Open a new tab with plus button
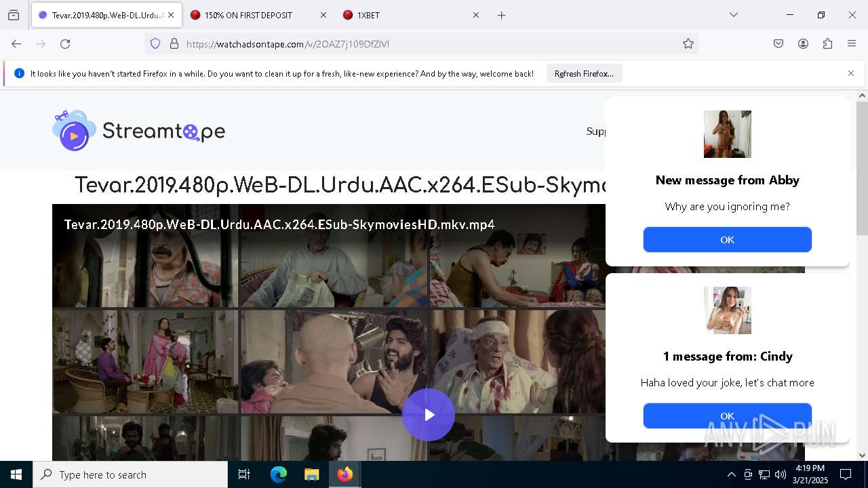 click(x=502, y=15)
